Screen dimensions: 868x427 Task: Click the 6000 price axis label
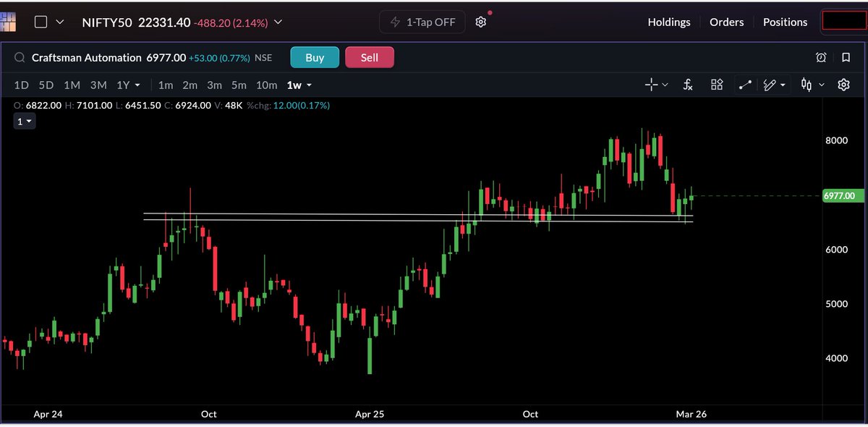(837, 250)
